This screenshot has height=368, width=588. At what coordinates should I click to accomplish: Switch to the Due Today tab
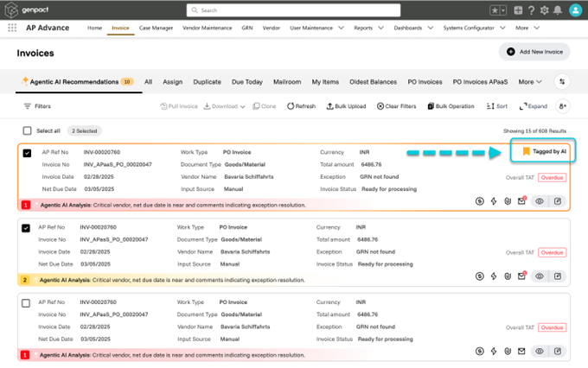[246, 82]
